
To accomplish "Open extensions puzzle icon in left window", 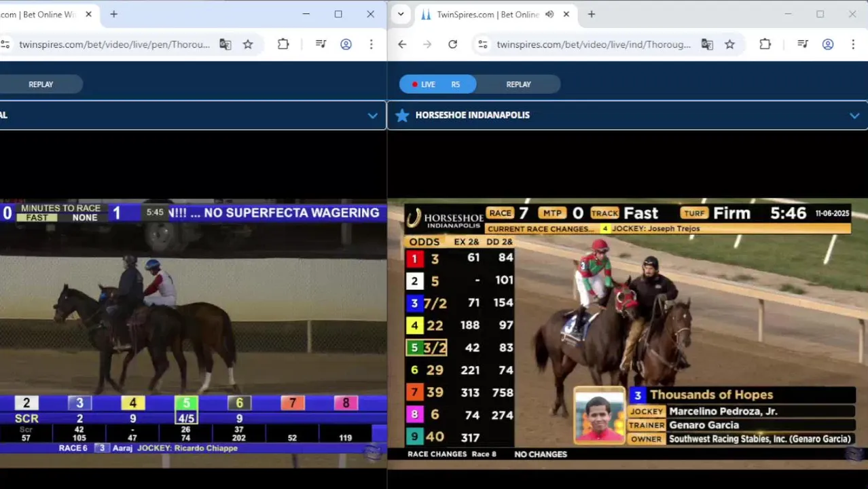I will 283,44.
